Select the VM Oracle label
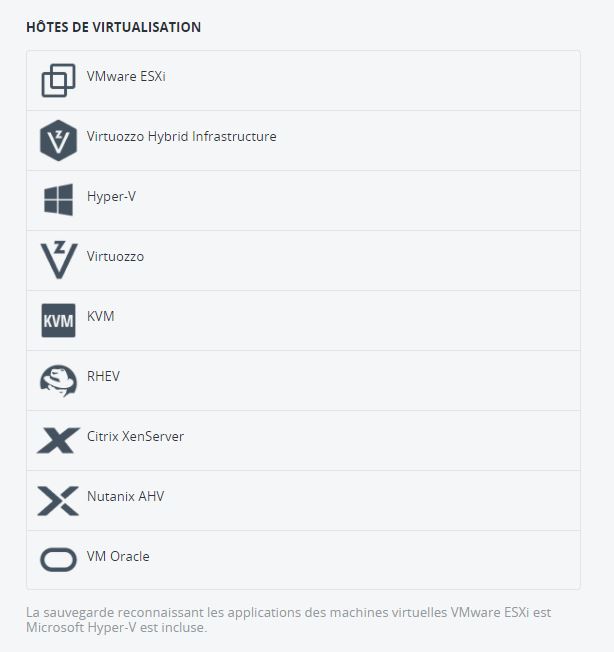 point(118,556)
